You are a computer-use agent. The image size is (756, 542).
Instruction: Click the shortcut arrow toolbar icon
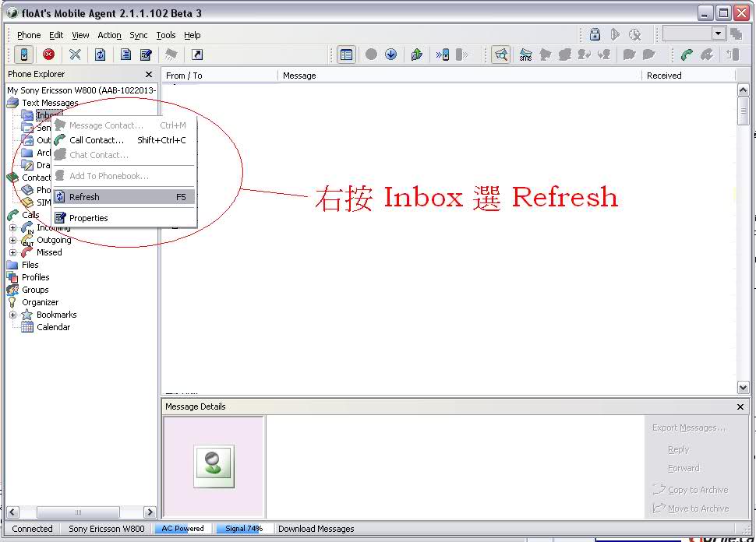pyautogui.click(x=197, y=55)
